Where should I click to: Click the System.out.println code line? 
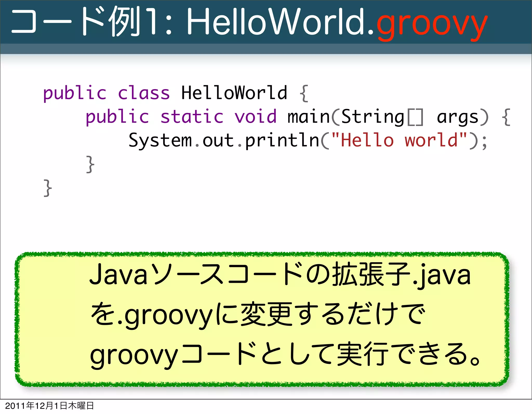pyautogui.click(x=308, y=140)
